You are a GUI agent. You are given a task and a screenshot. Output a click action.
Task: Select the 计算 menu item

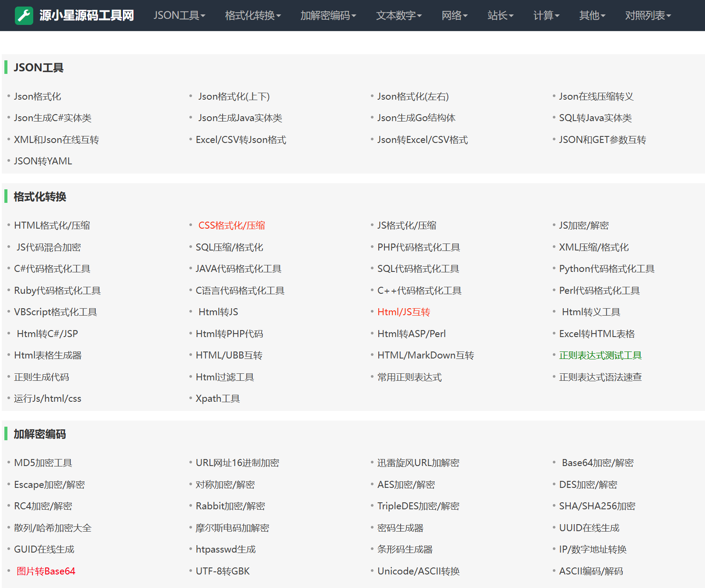click(x=546, y=15)
